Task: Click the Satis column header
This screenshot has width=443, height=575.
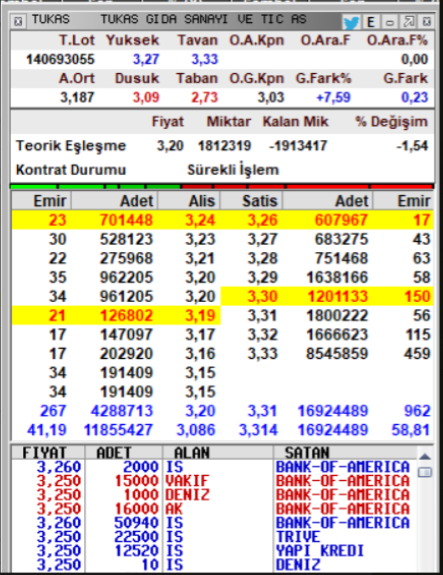Action: click(252, 201)
